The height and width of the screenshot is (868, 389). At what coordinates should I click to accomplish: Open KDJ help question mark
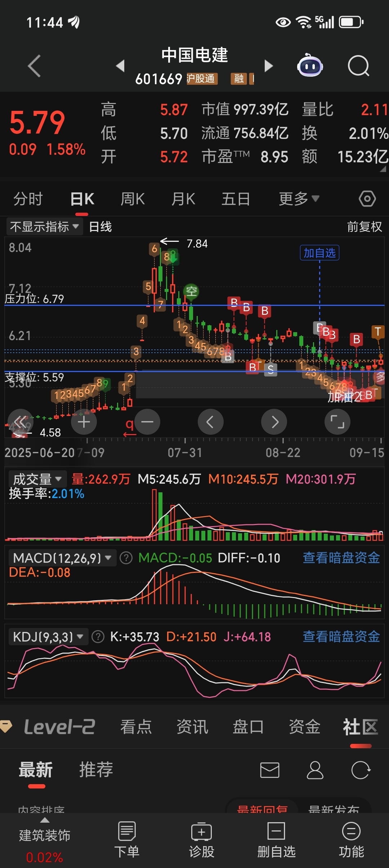[98, 637]
